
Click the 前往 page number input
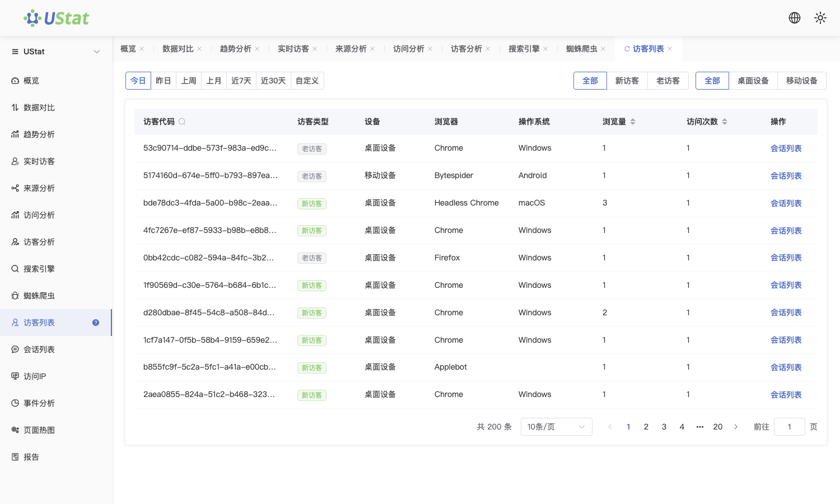[790, 427]
